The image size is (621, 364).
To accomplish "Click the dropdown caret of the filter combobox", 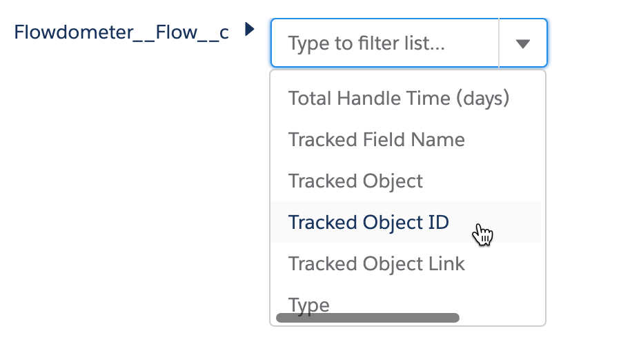I will (x=523, y=44).
